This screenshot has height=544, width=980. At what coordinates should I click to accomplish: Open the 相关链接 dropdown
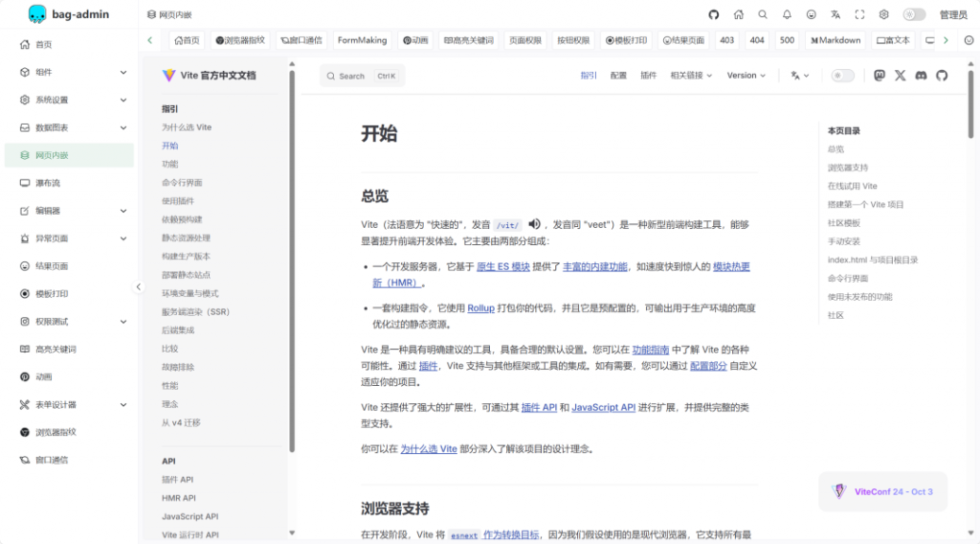point(691,76)
